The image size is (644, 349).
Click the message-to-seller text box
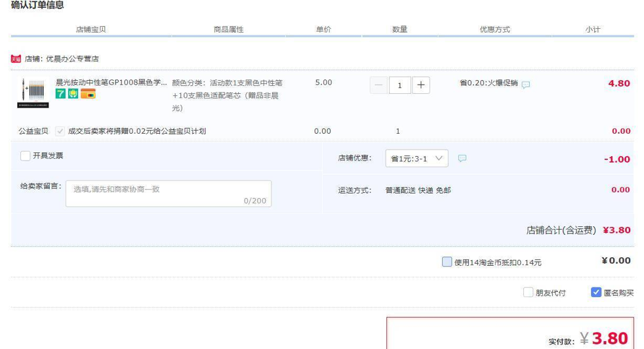pyautogui.click(x=169, y=194)
